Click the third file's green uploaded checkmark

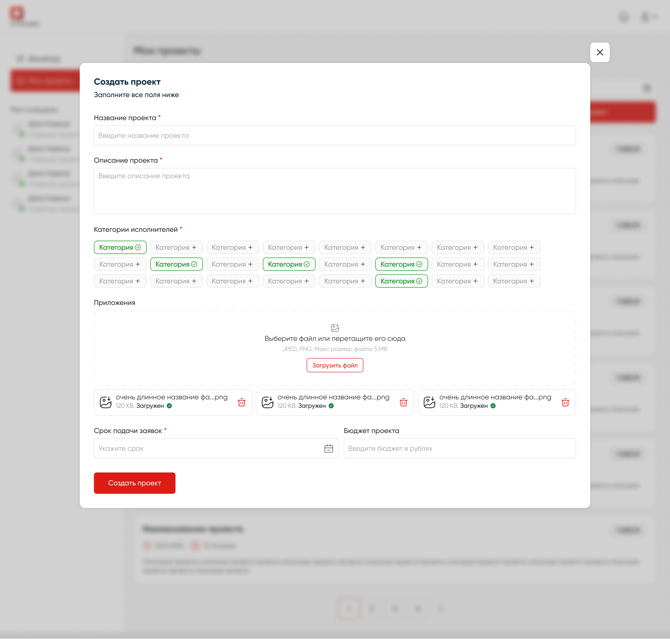493,406
